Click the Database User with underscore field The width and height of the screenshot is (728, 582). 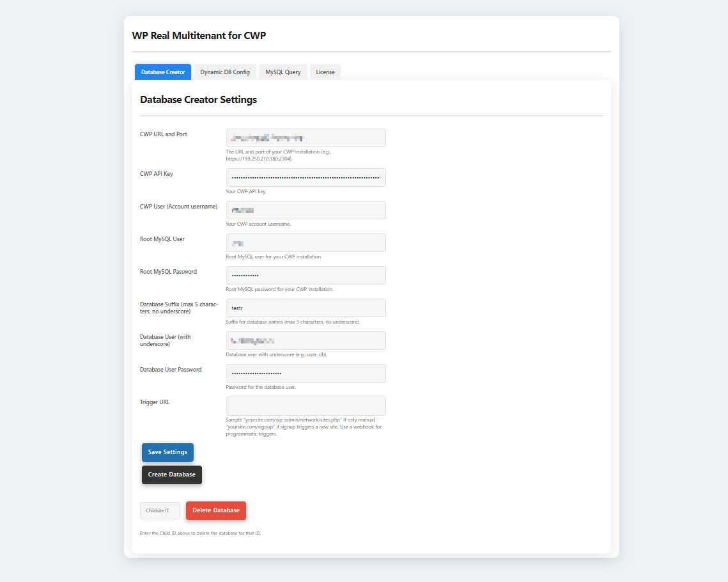tap(306, 341)
